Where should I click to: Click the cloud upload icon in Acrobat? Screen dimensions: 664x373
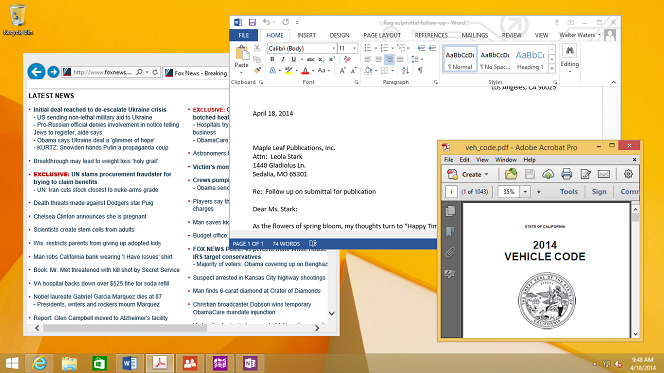point(548,174)
